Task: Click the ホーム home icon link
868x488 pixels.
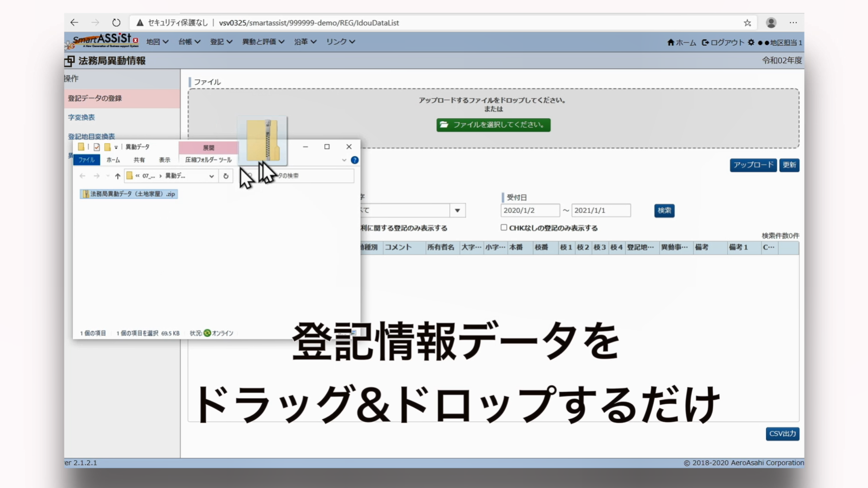Action: point(681,42)
